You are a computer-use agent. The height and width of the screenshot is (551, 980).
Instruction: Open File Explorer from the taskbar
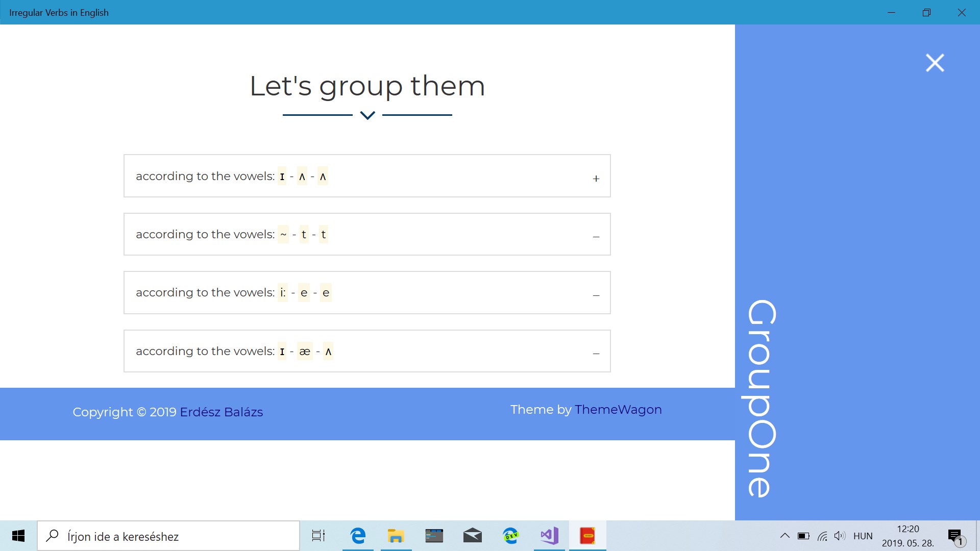pyautogui.click(x=396, y=536)
